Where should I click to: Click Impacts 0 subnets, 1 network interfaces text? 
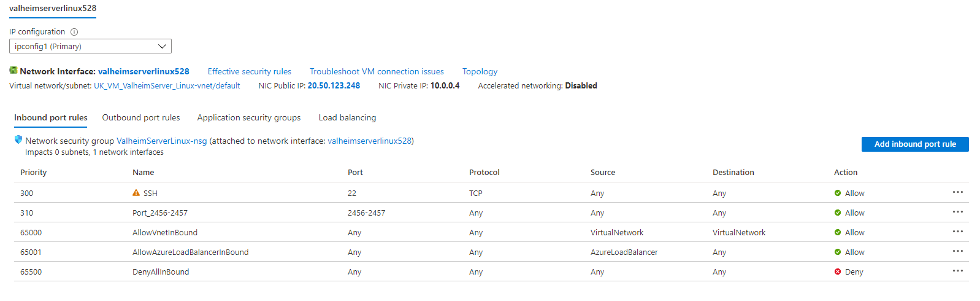[94, 152]
